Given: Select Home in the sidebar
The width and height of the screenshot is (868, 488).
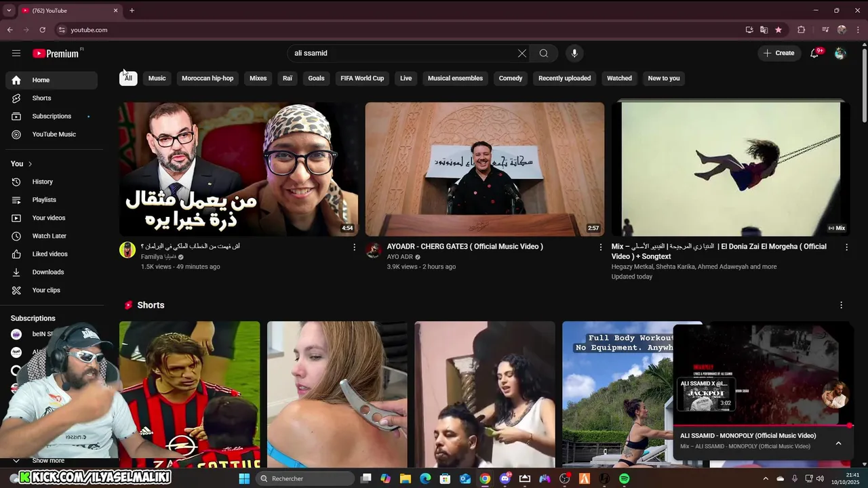Looking at the screenshot, I should (x=52, y=80).
